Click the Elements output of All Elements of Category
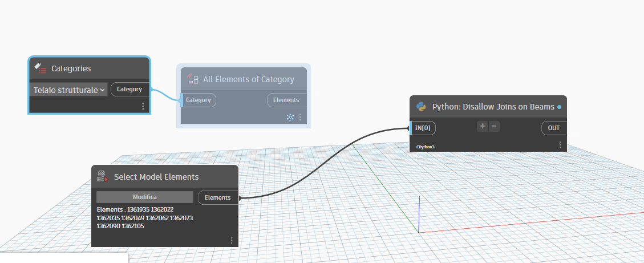The height and width of the screenshot is (263, 644). point(286,100)
